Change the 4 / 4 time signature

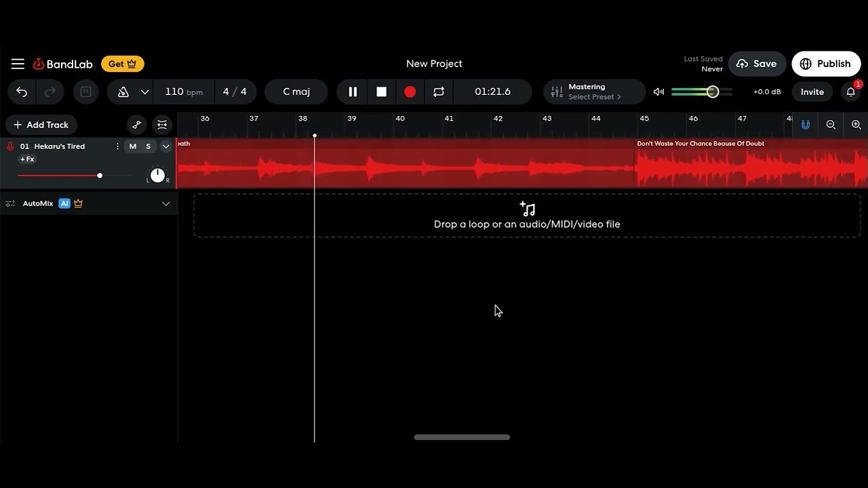235,91
